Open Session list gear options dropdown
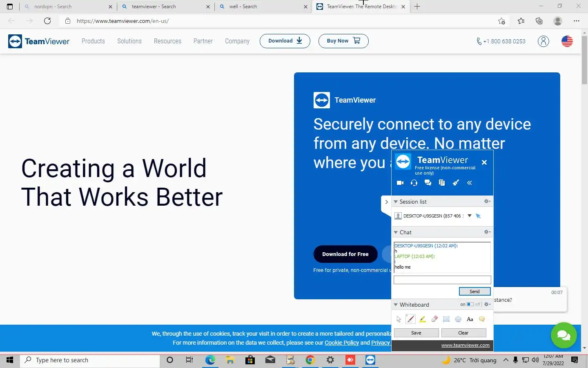Screen dimensions: 588x368 click(487, 201)
